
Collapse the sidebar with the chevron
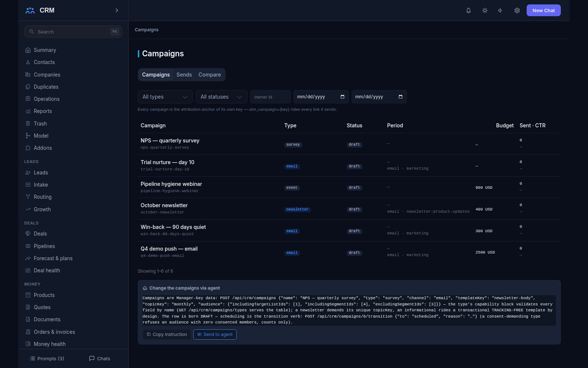[117, 10]
